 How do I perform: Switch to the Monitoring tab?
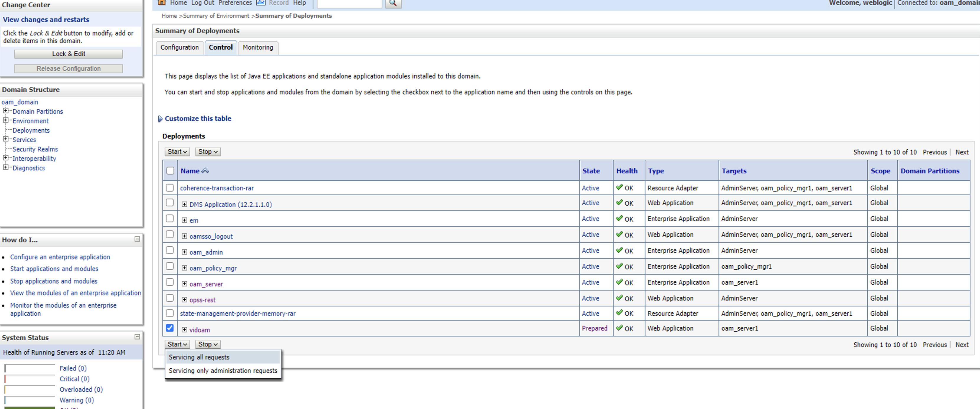(x=258, y=47)
